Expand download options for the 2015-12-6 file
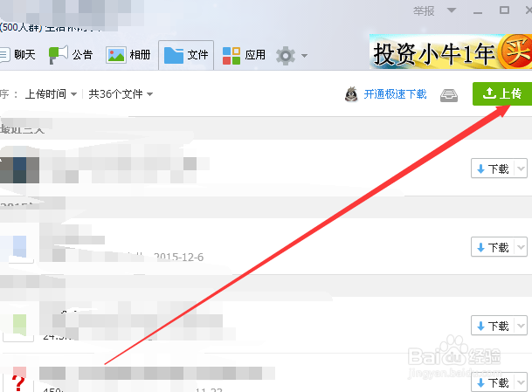The width and height of the screenshot is (532, 392). tap(521, 247)
